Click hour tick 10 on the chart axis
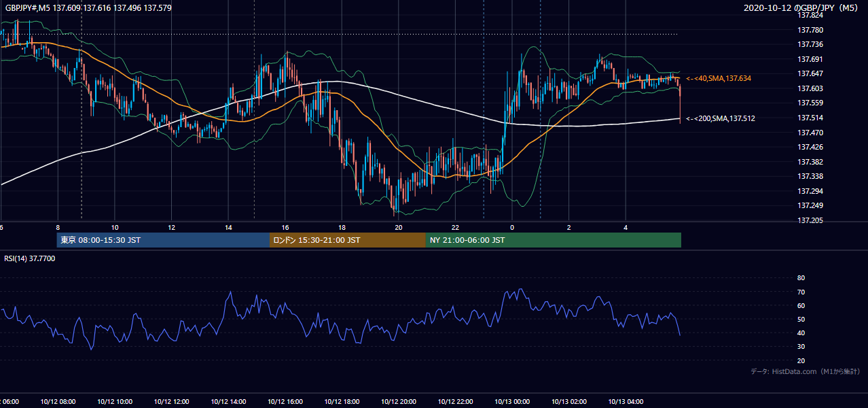Screen dimensions: 868x408 click(115, 228)
